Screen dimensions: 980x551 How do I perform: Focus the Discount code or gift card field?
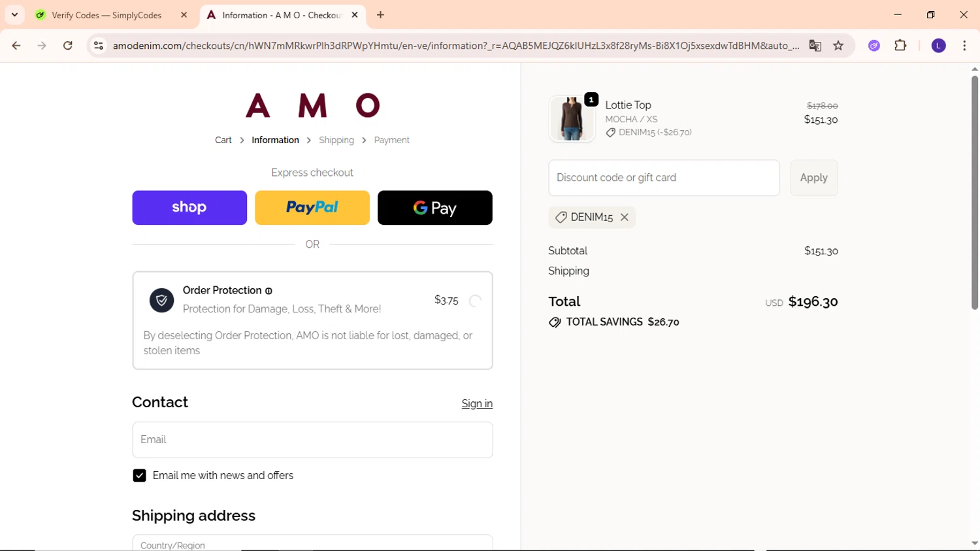click(664, 178)
